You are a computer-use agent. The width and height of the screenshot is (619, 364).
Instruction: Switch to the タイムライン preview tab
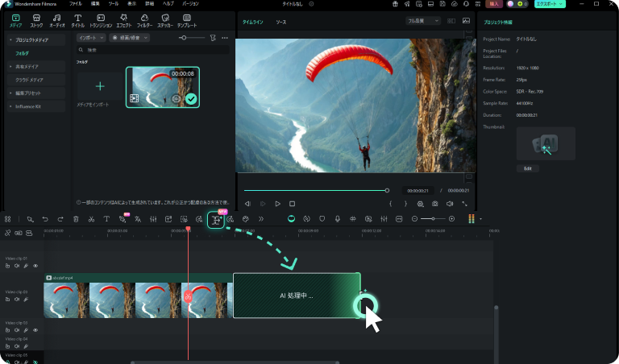pyautogui.click(x=252, y=22)
